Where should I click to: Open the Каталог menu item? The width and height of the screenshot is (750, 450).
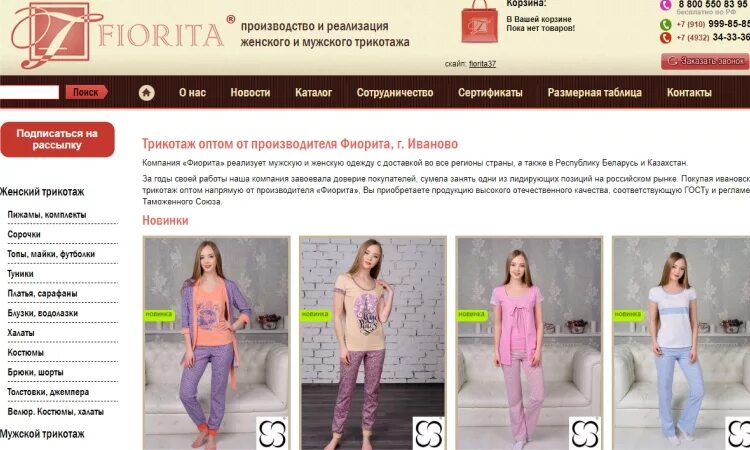click(x=313, y=92)
